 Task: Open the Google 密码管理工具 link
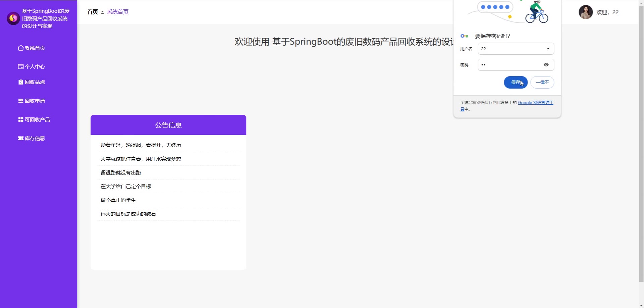(x=535, y=103)
